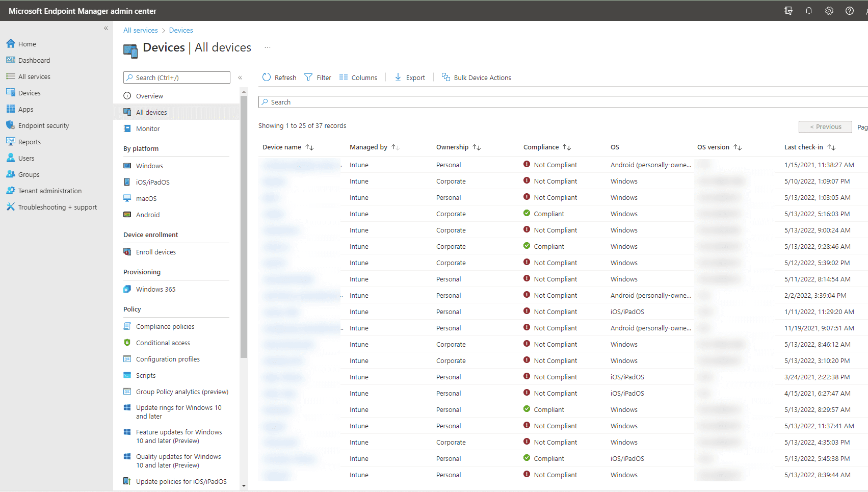Open the notifications bell icon
The width and height of the screenshot is (868, 492).
tap(808, 11)
